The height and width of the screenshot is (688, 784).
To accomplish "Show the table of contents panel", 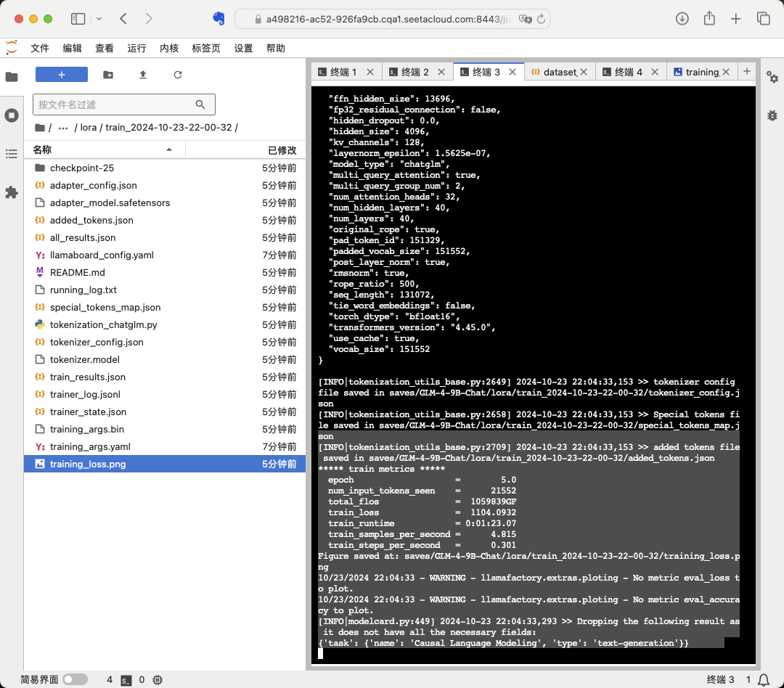I will click(12, 154).
